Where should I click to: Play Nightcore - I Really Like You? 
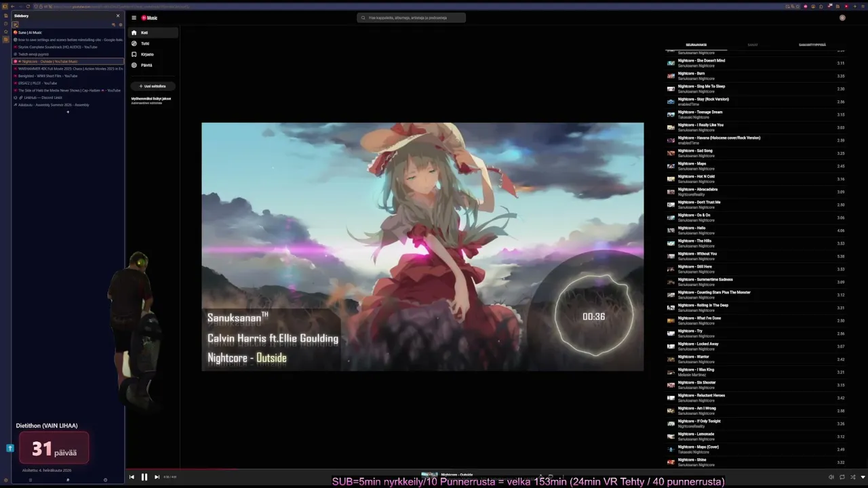[x=756, y=127]
